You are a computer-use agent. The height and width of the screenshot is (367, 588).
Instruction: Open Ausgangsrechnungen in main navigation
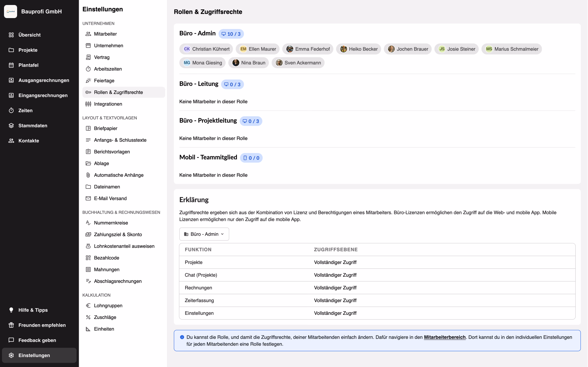[44, 80]
